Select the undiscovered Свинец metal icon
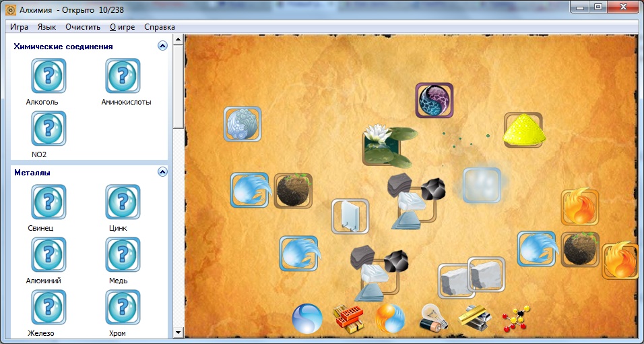This screenshot has height=344, width=644. pyautogui.click(x=49, y=202)
